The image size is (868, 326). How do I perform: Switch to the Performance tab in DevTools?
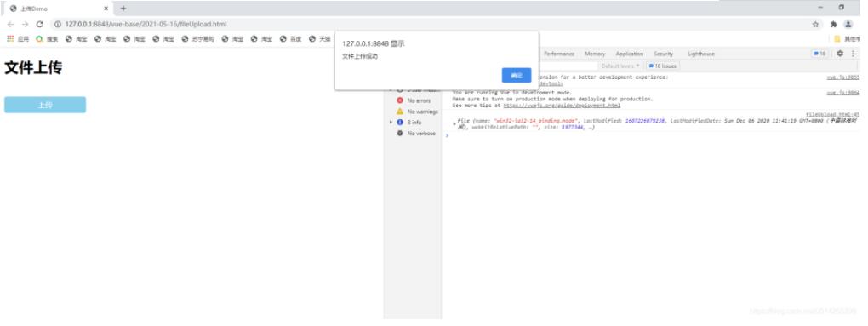click(x=559, y=54)
